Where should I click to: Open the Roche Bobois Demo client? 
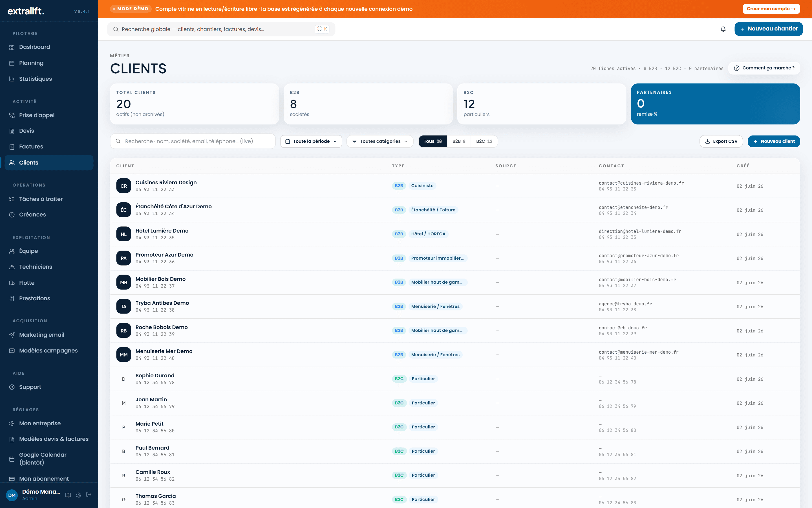pyautogui.click(x=455, y=331)
